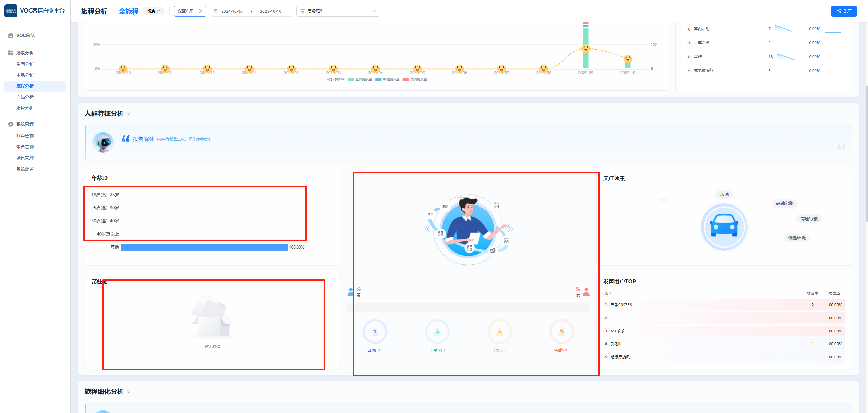
Task: Click the calendar icon in date range
Action: point(216,11)
